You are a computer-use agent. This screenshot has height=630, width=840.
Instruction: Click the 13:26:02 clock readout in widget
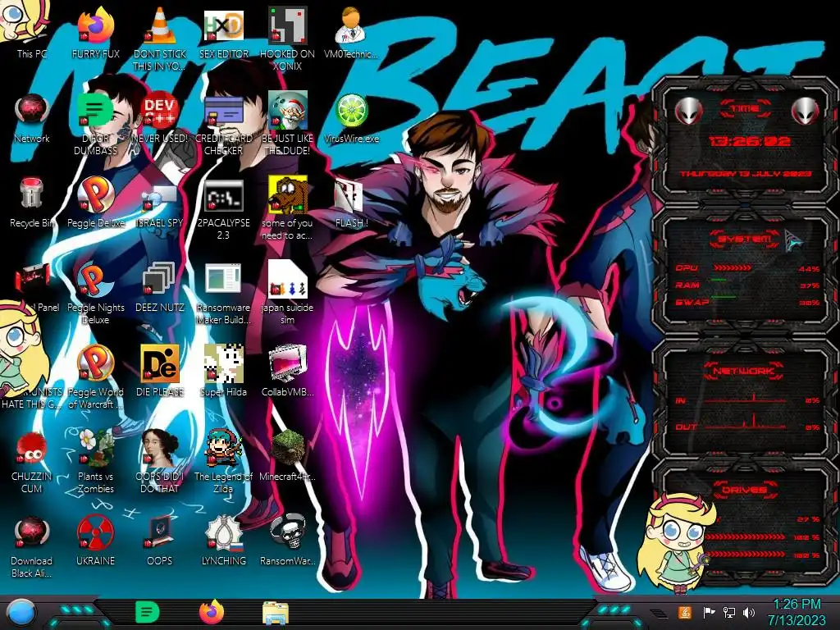749,141
